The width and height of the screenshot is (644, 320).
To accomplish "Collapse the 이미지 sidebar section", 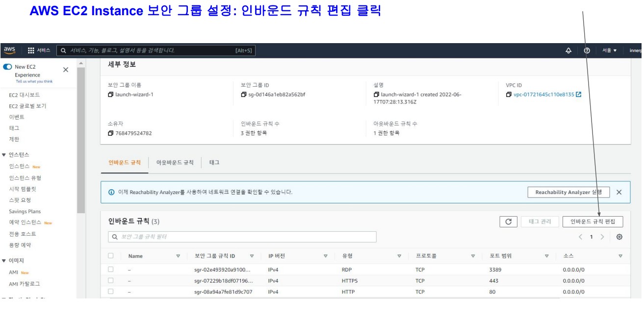I will (4, 261).
